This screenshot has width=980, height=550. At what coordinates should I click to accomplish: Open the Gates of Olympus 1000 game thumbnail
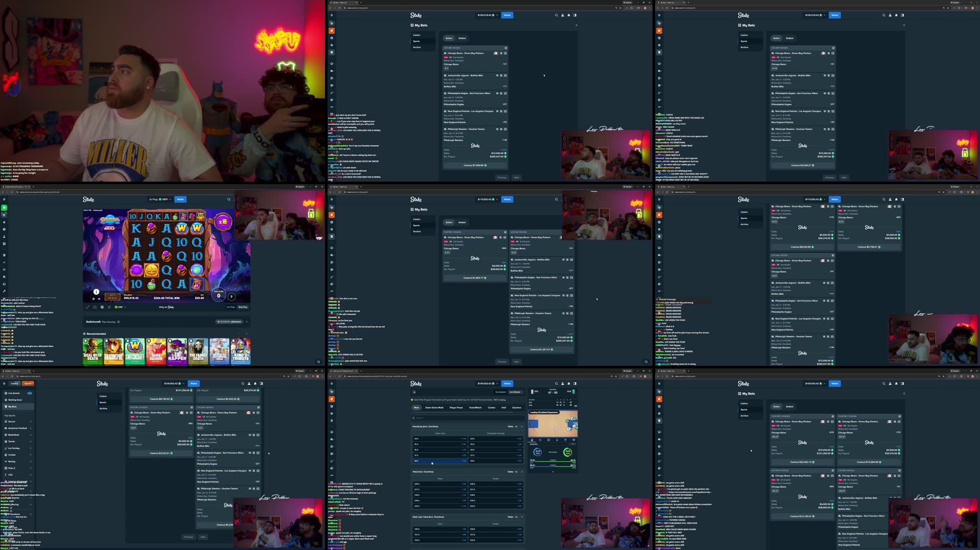tap(220, 351)
